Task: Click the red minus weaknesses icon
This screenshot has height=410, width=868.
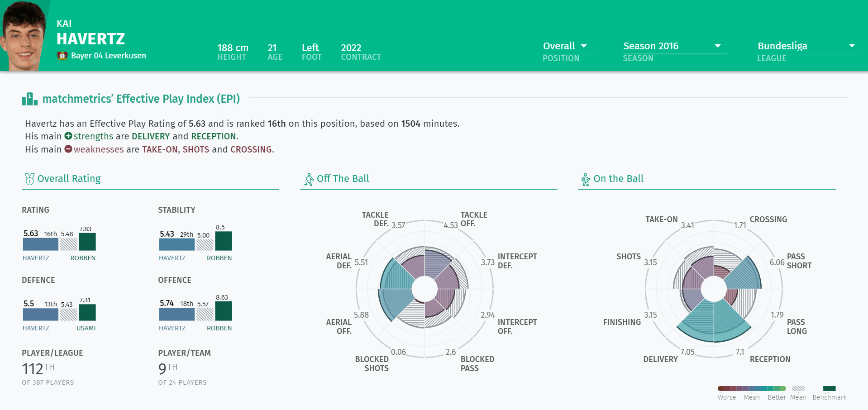Action: 68,149
